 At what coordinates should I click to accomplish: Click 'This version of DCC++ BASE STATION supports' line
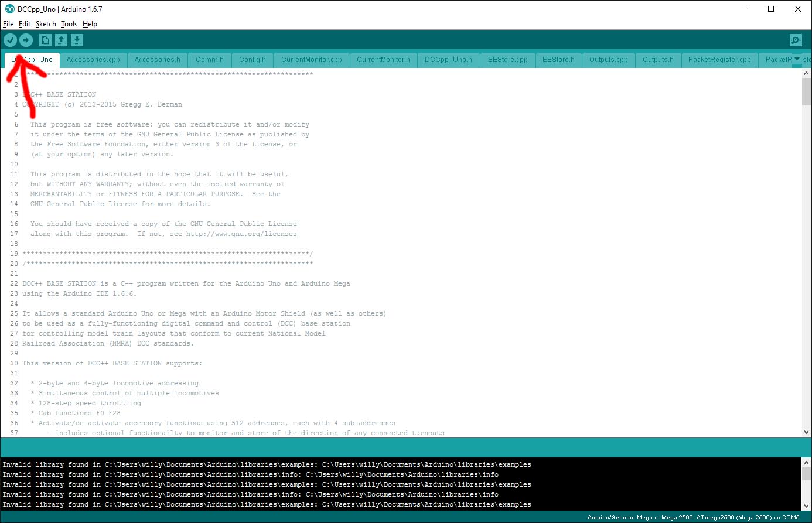click(x=112, y=363)
